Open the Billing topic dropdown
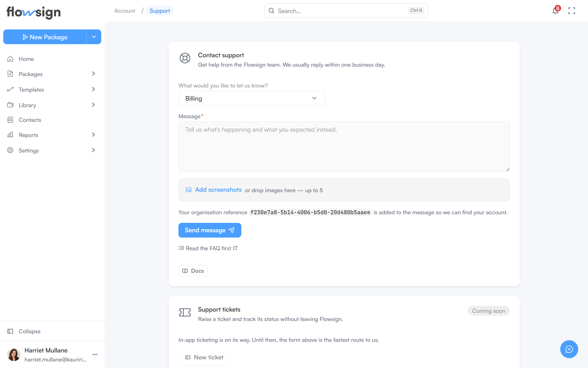The image size is (588, 368). coord(252,98)
